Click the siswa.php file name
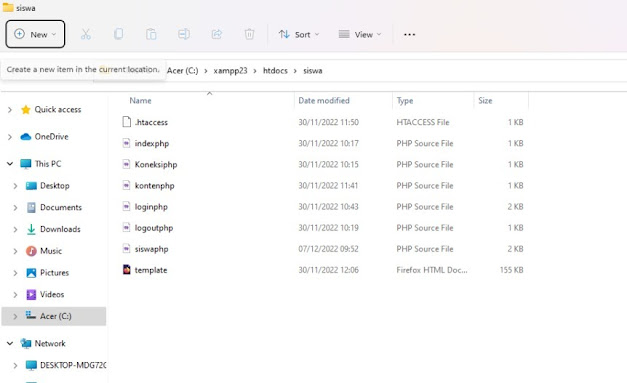627x383 pixels. coord(152,249)
